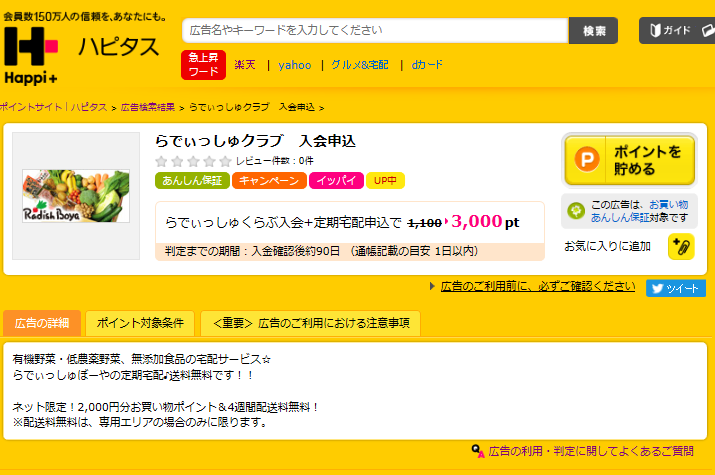The height and width of the screenshot is (475, 715).
Task: Open 広告の利用・判定に関してよくあるご質問 link
Action: [x=591, y=451]
